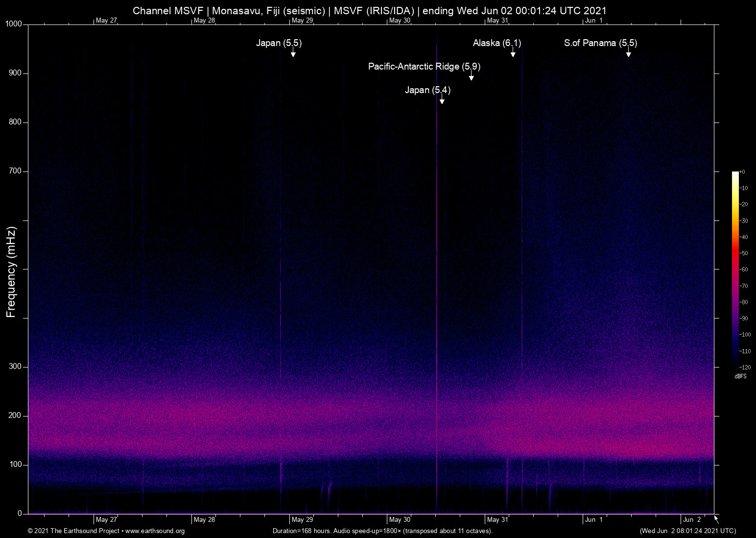Click May 30 on the bottom time axis
Viewport: 756px width, 538px height.
coord(400,520)
